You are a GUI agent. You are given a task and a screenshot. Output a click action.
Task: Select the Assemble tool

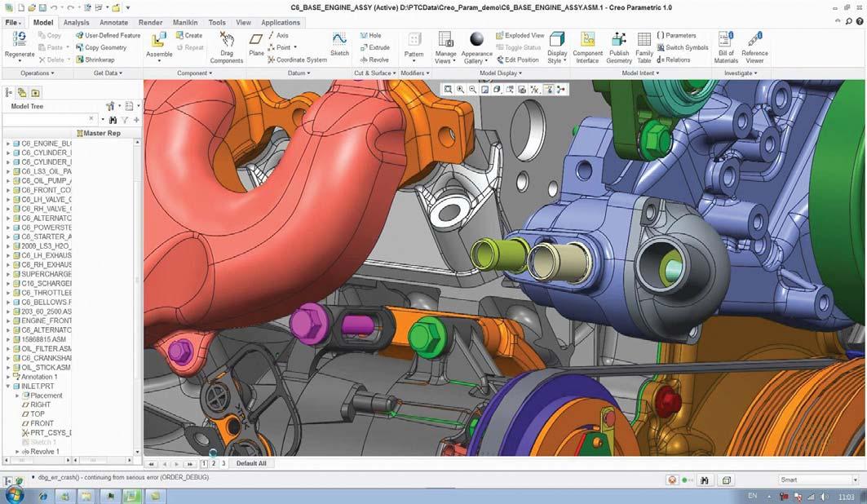[159, 45]
